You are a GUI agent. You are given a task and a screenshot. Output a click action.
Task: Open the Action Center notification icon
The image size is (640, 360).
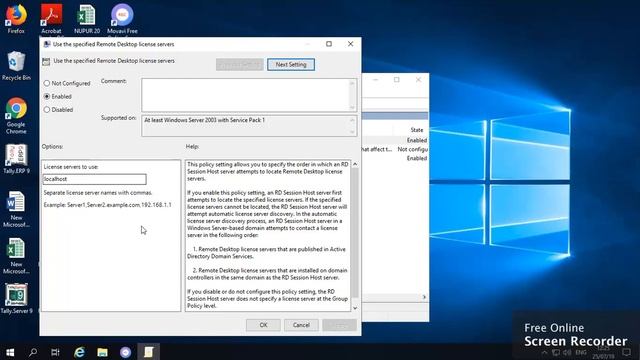(627, 352)
